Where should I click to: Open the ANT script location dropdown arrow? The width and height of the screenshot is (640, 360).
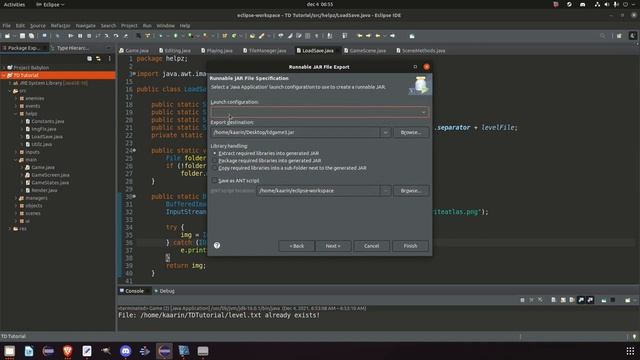click(x=385, y=191)
